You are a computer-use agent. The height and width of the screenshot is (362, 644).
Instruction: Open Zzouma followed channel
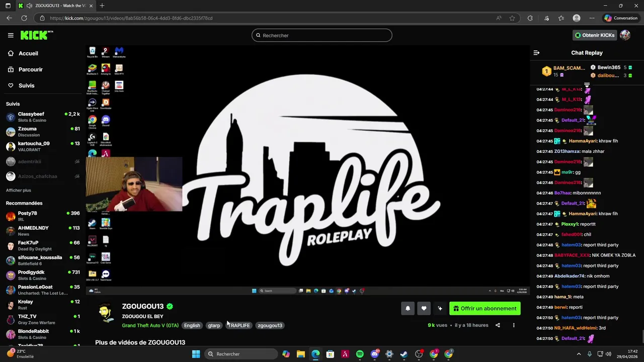coord(43,132)
